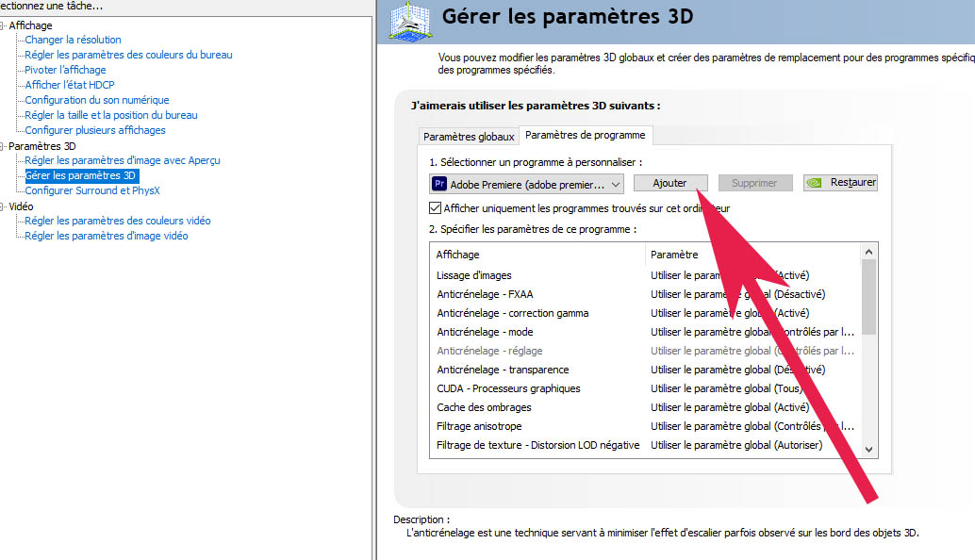Open Régler les paramètres des couleurs du bureau
The width and height of the screenshot is (975, 560).
tap(129, 55)
